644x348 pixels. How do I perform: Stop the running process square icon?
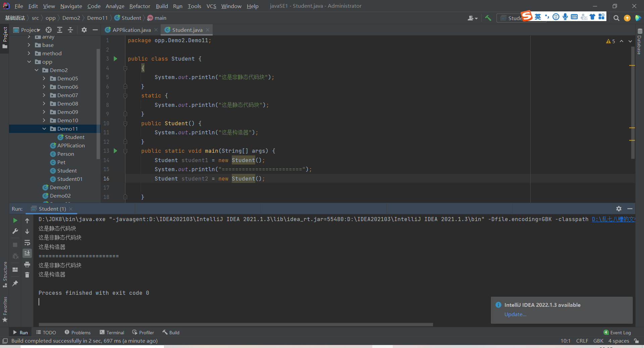[x=15, y=245]
